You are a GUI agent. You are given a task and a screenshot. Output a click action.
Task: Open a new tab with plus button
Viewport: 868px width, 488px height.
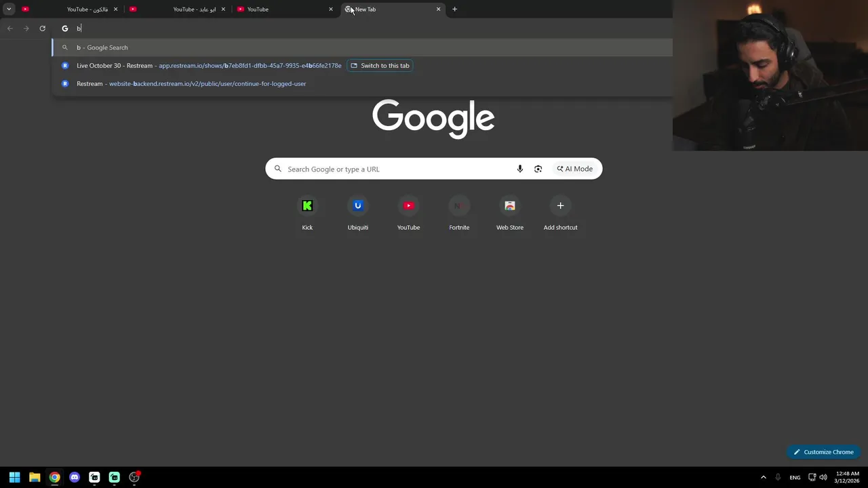coord(454,9)
